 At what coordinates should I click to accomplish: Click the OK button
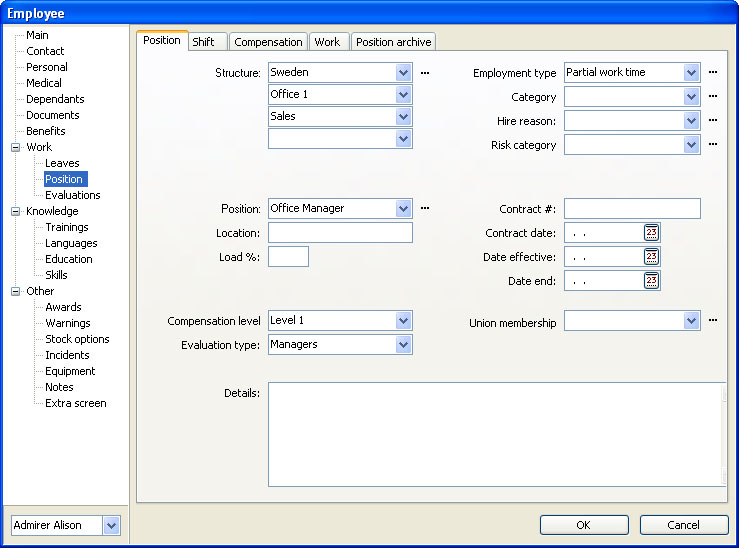[x=584, y=525]
